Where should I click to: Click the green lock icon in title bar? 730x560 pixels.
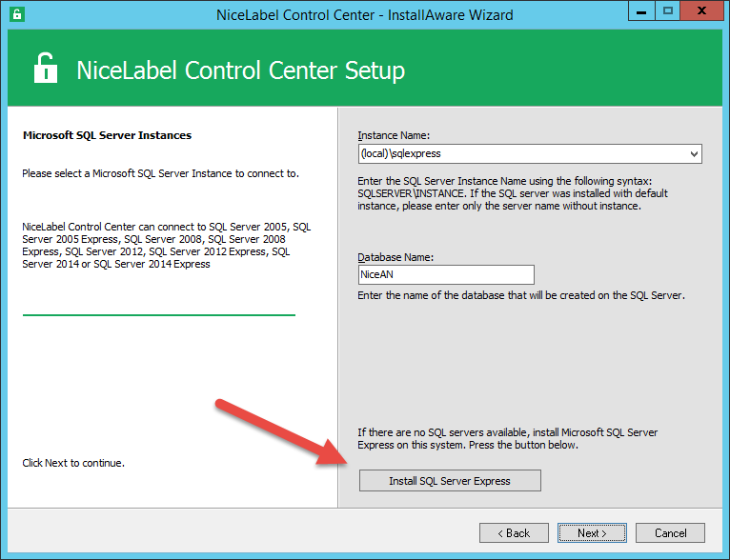point(17,14)
